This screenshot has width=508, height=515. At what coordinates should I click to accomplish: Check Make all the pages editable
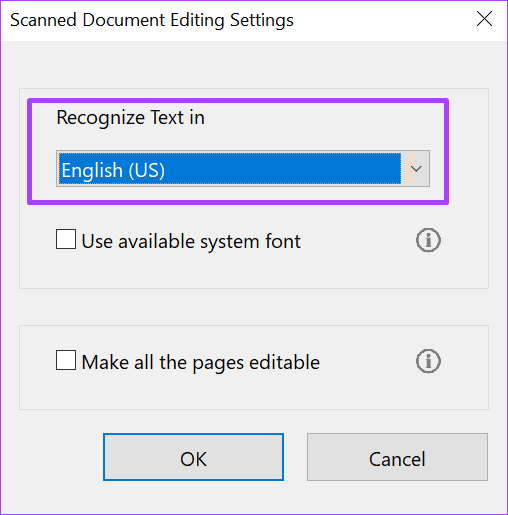pyautogui.click(x=66, y=360)
